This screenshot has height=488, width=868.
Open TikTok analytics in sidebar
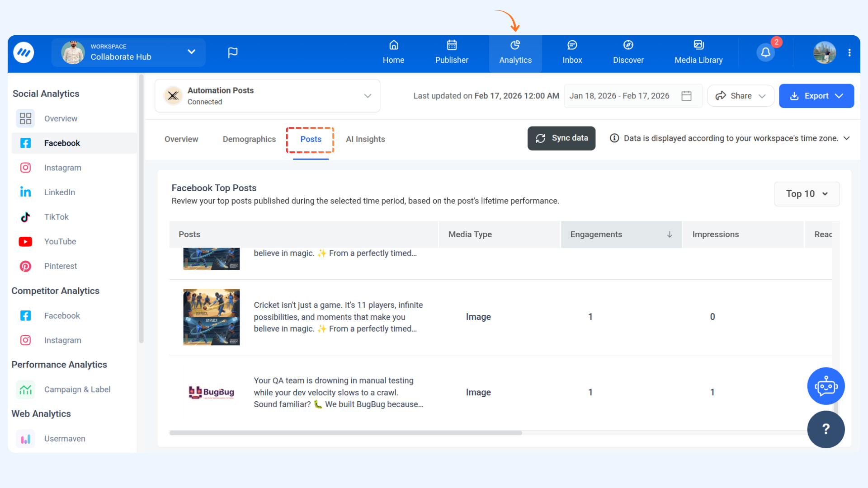(x=56, y=217)
